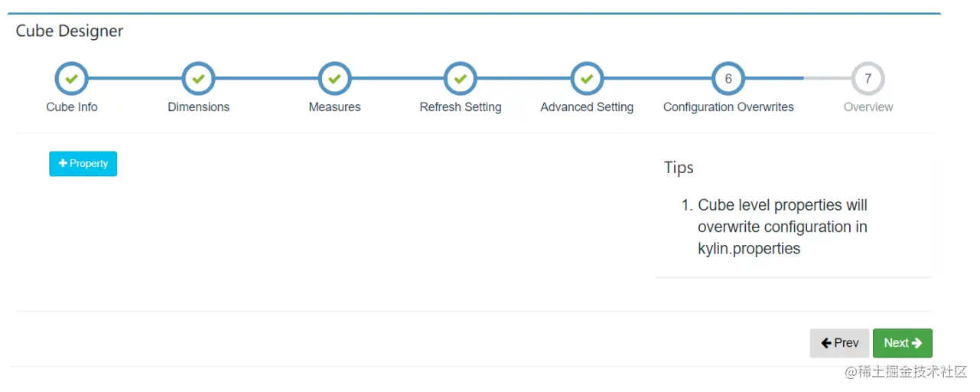This screenshot has width=980, height=392.
Task: Select the Refresh Setting label
Action: 461,107
